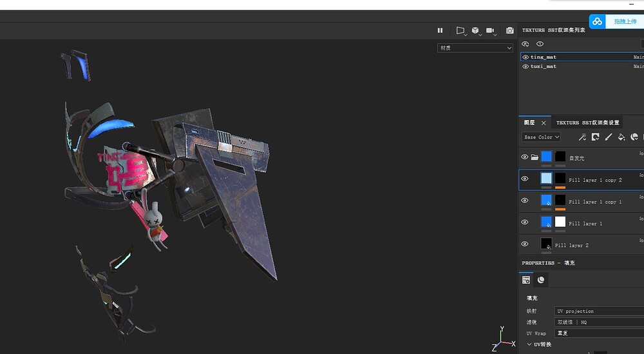Screen dimensions: 644x354
Task: Click the cloud upload icon
Action: click(x=598, y=21)
